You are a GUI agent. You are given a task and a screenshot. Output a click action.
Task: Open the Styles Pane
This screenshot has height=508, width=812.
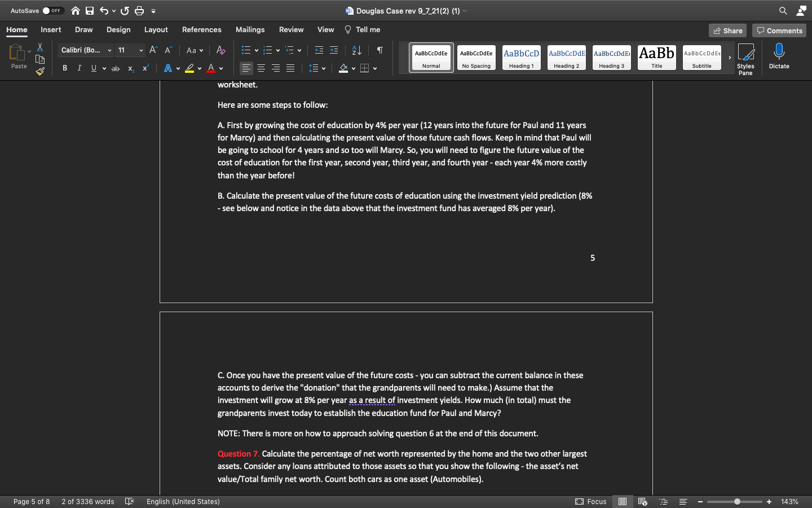point(745,59)
